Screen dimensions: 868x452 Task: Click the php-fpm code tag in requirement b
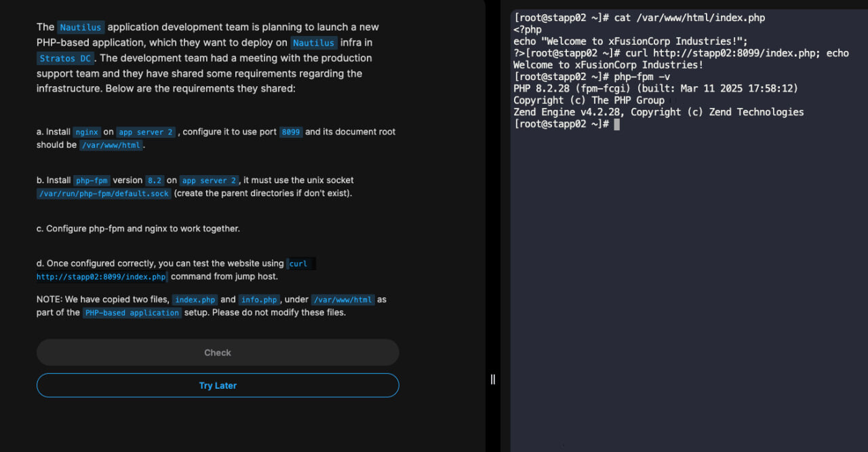(x=92, y=181)
